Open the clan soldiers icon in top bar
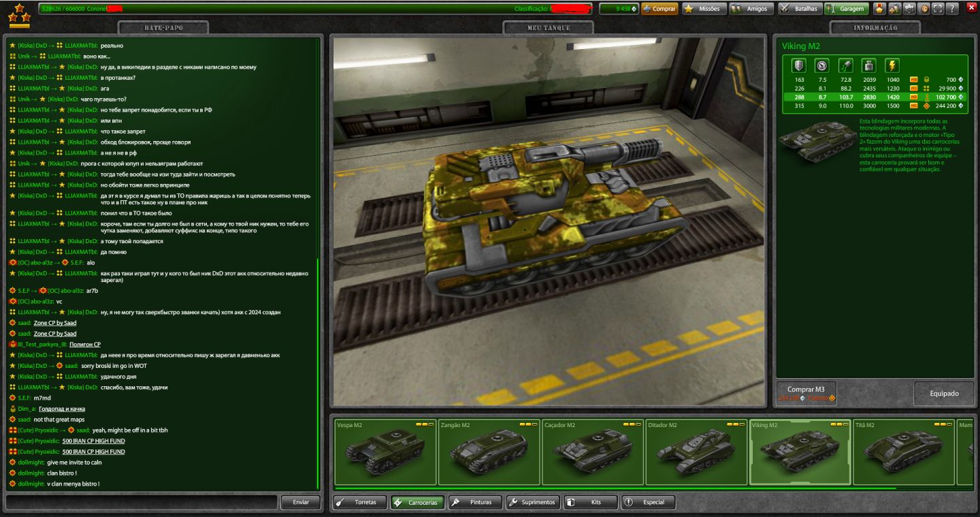Viewport: 980px width, 517px height. click(x=894, y=9)
